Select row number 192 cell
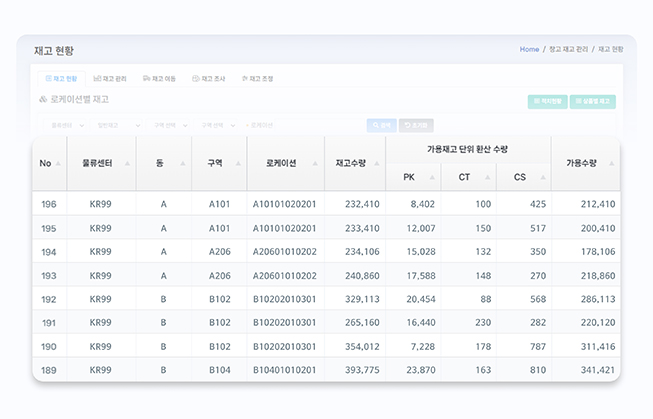The width and height of the screenshot is (653, 419). (49, 299)
